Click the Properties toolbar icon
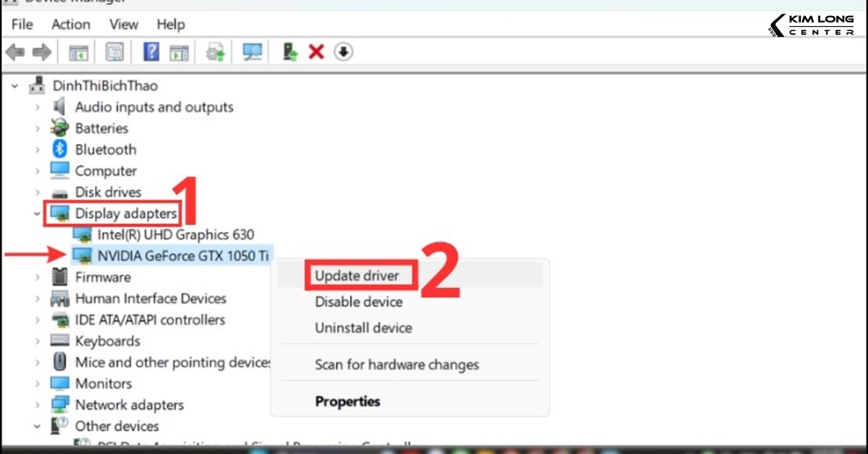Viewport: 868px width, 454px height. tap(114, 51)
